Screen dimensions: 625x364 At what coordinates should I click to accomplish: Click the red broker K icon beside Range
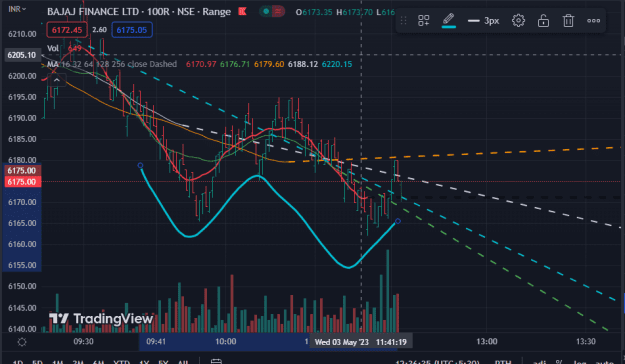pyautogui.click(x=242, y=12)
